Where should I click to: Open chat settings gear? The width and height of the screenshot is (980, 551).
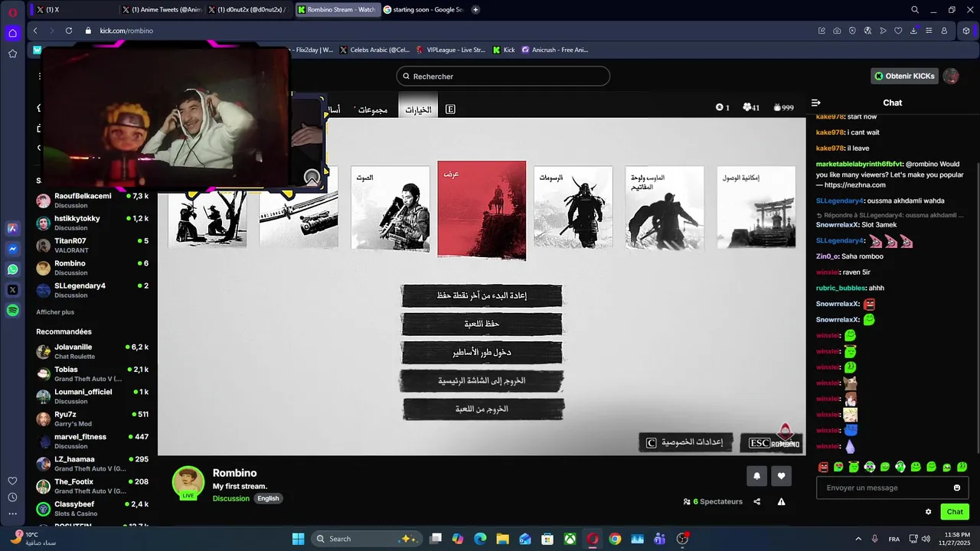(x=928, y=512)
